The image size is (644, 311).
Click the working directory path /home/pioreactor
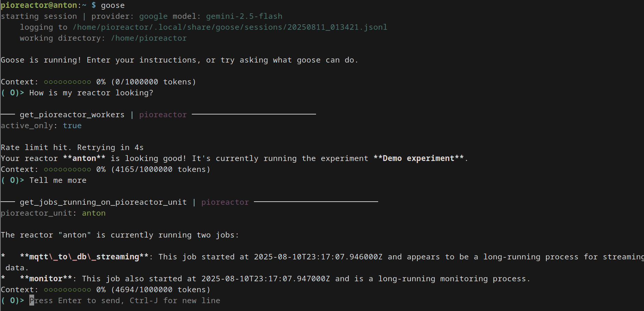pos(149,38)
